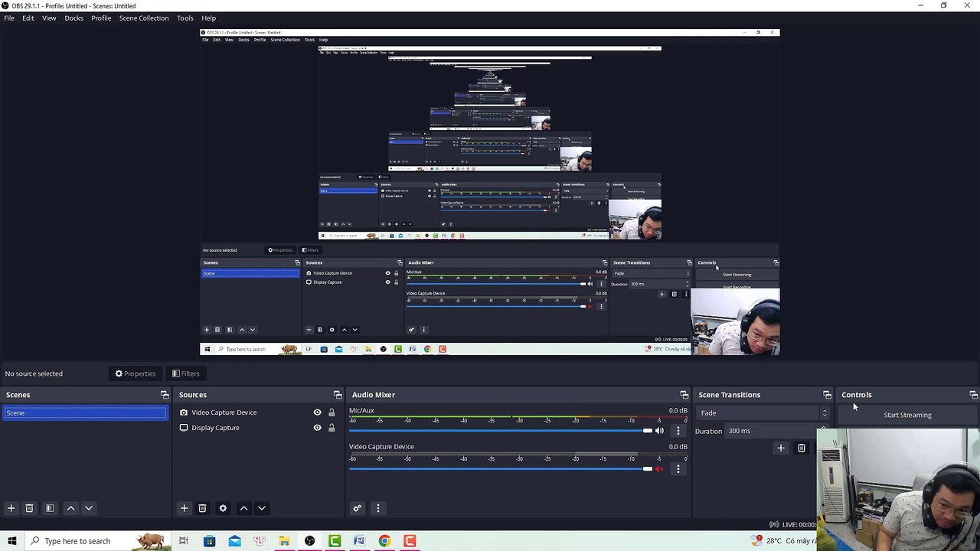Unmute the Video Capture Device audio channel
Image resolution: width=980 pixels, height=551 pixels.
click(659, 469)
